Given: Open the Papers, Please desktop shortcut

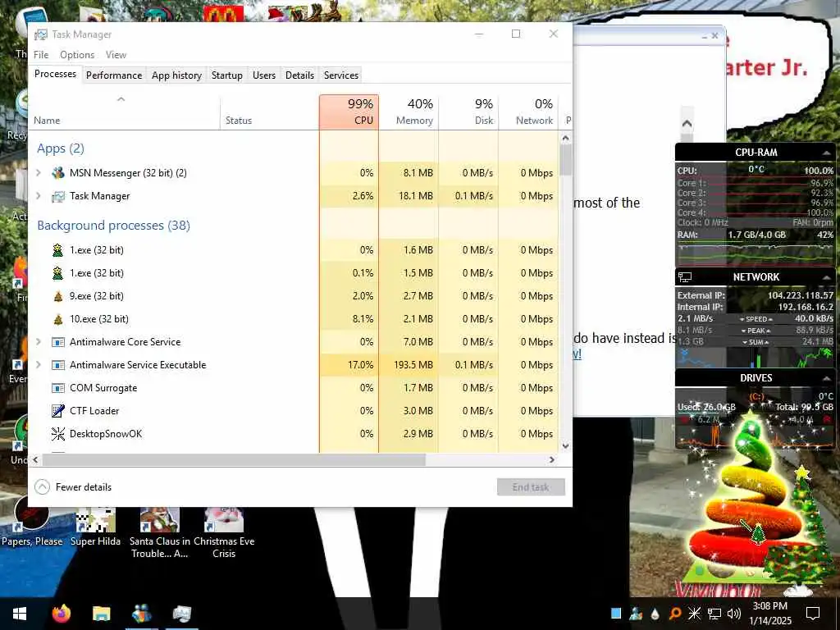Looking at the screenshot, I should [32, 521].
